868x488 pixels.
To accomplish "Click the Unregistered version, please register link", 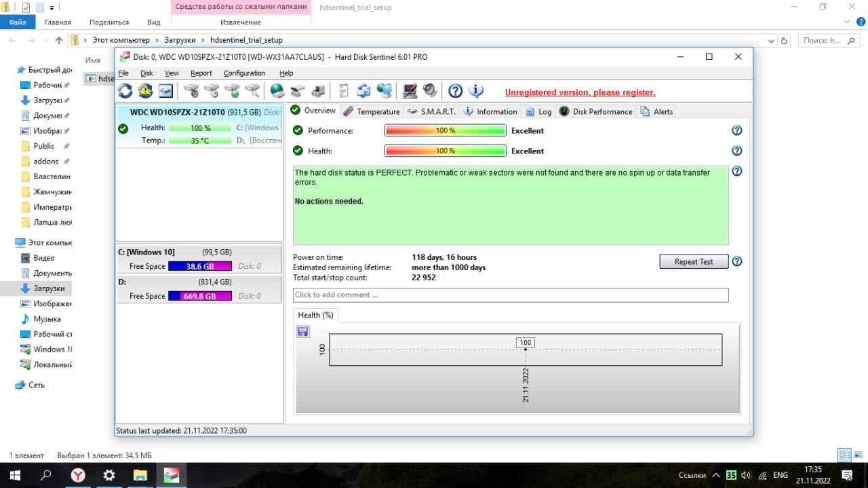I will pos(580,92).
